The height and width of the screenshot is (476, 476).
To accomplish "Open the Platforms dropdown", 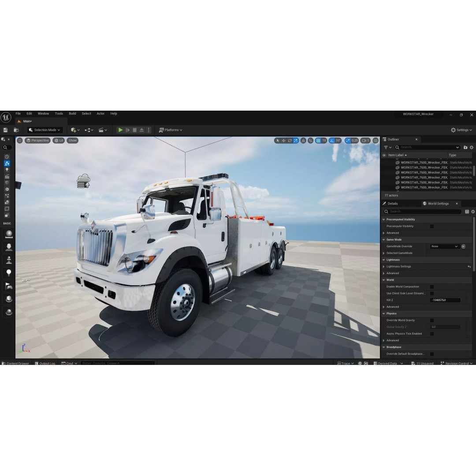I will pos(171,130).
